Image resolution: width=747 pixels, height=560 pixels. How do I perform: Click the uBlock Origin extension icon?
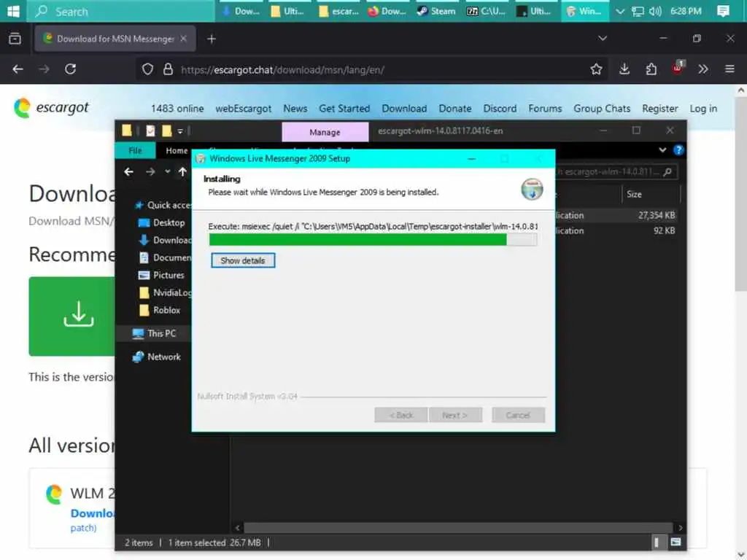tap(678, 69)
